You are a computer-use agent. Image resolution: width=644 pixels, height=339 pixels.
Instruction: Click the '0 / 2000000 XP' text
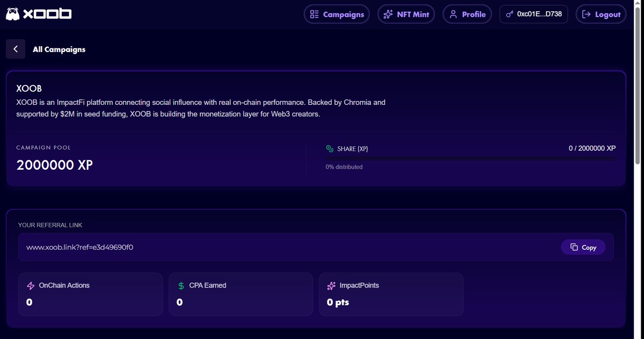[592, 148]
